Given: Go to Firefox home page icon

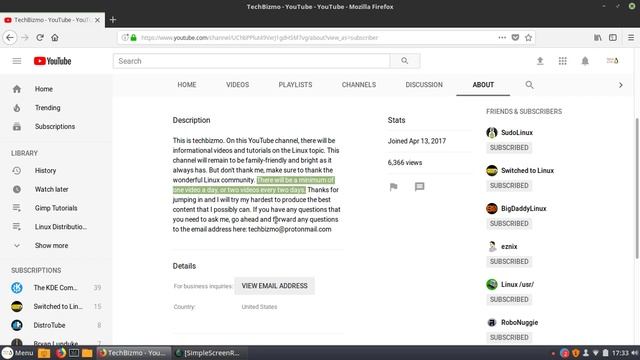Looking at the screenshot, I should pos(55,38).
